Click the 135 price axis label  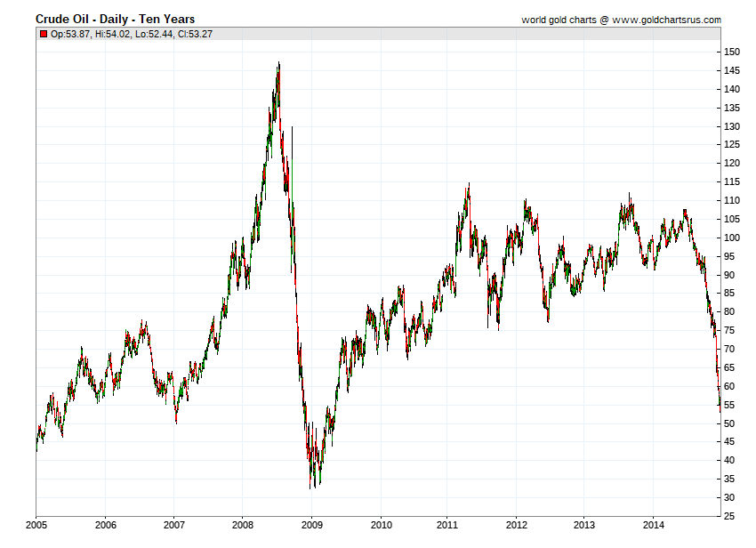point(731,108)
